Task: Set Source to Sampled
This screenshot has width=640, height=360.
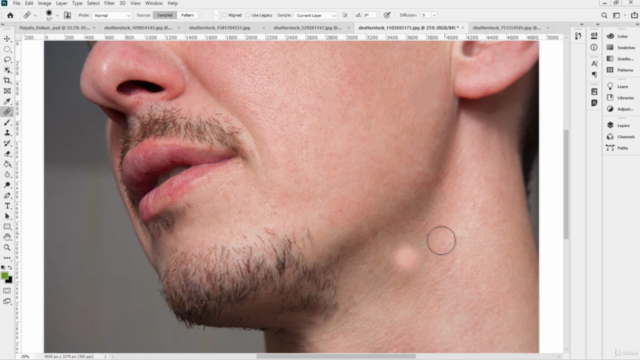Action: pos(165,15)
